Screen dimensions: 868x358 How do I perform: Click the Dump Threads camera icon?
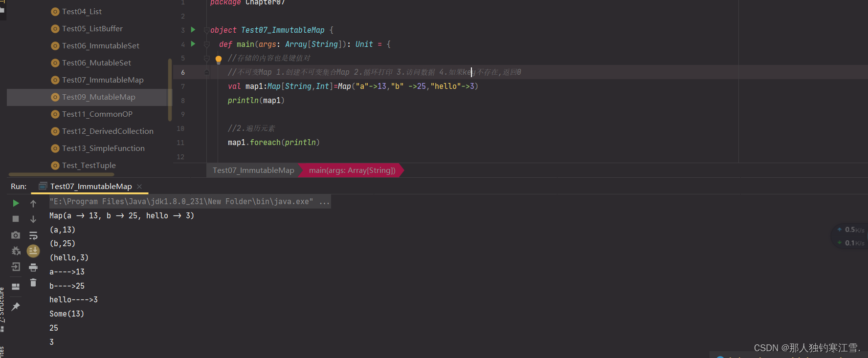[x=16, y=235]
